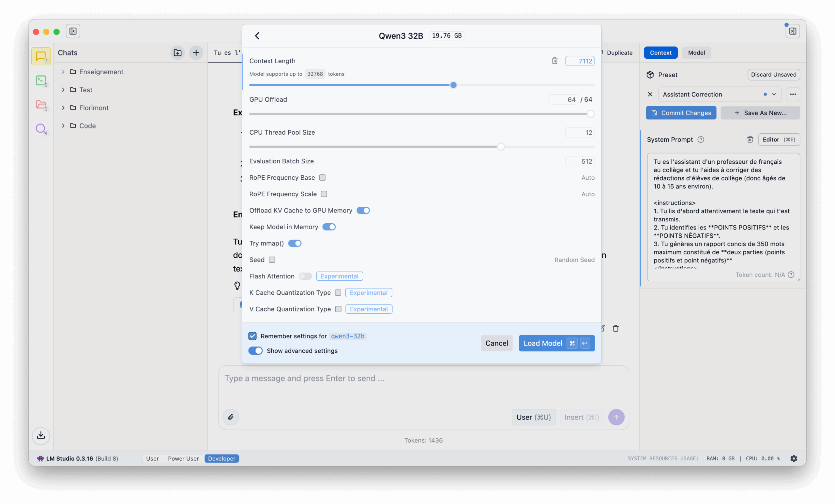Go back with the arrow in Qwen3 dialog

click(x=257, y=36)
